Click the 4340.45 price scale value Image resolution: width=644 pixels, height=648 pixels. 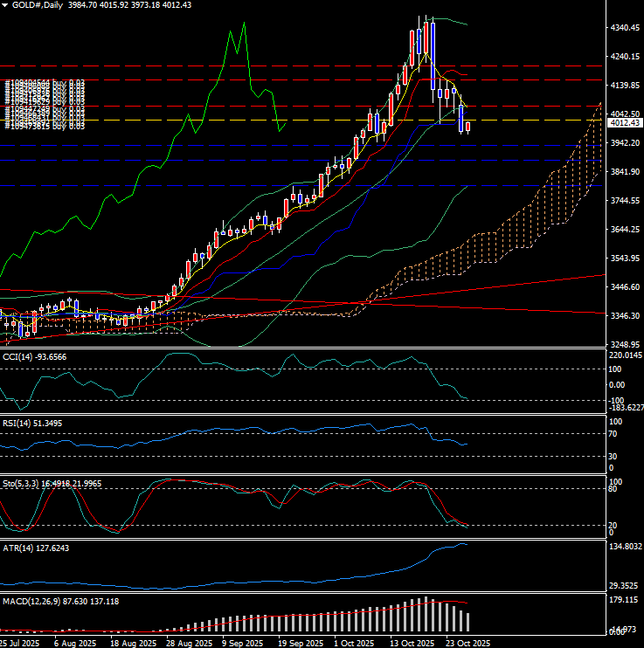(624, 28)
